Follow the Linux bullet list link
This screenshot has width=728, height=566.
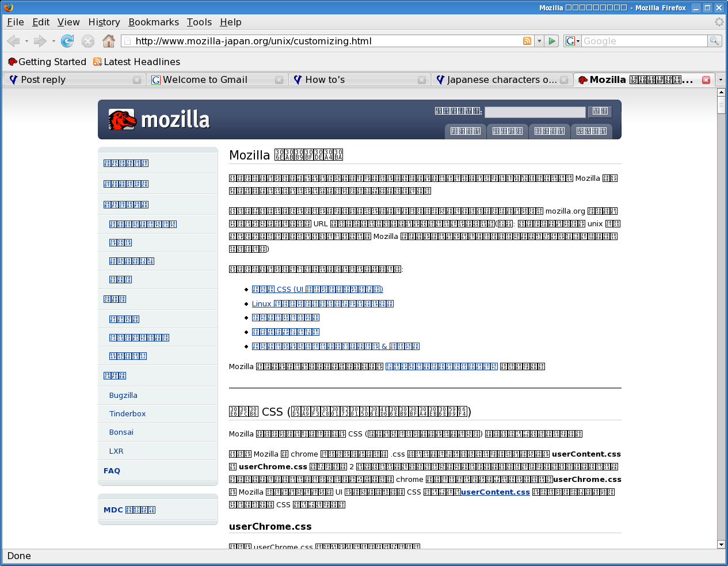(323, 304)
